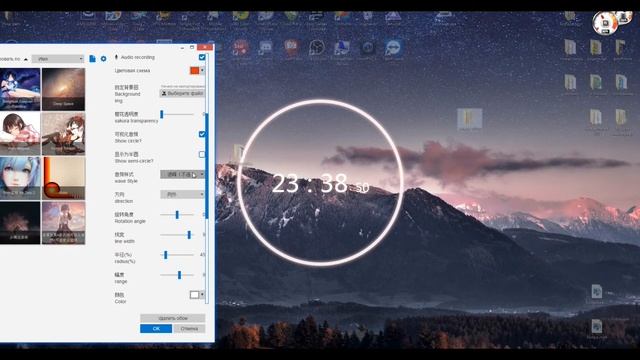Open the Discord desktop shortcut
This screenshot has height=360, width=640.
pos(265,48)
